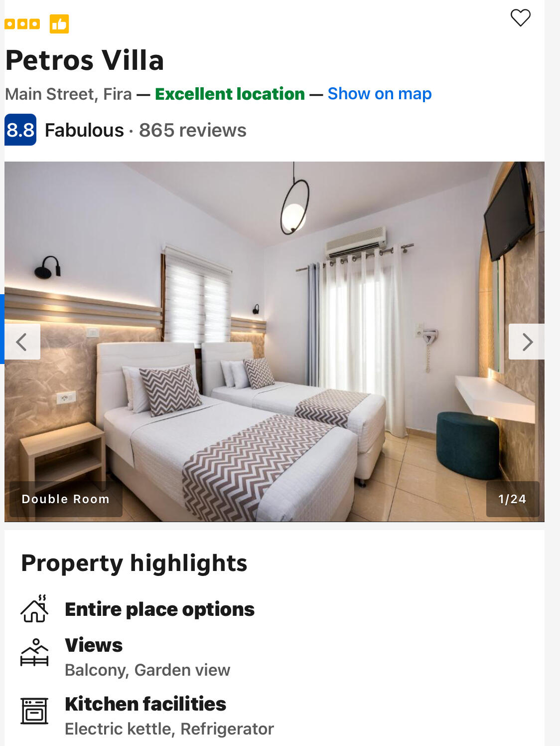
Task: Save Petros Villa with the heart icon
Action: [x=521, y=18]
